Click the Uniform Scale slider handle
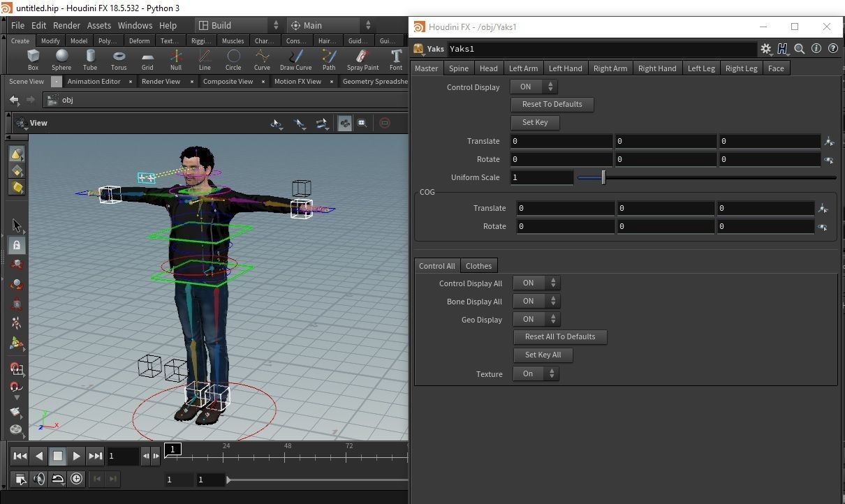Screen dimensions: 845x504 click(603, 177)
